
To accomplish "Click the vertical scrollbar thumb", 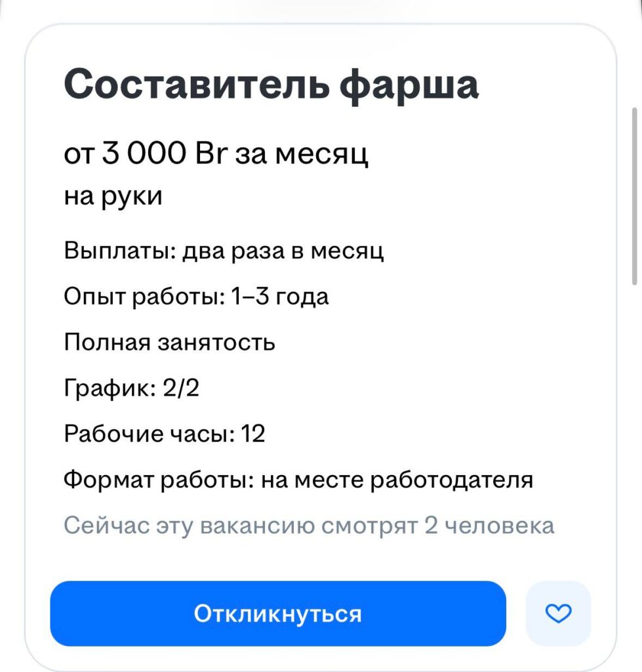I will (634, 197).
